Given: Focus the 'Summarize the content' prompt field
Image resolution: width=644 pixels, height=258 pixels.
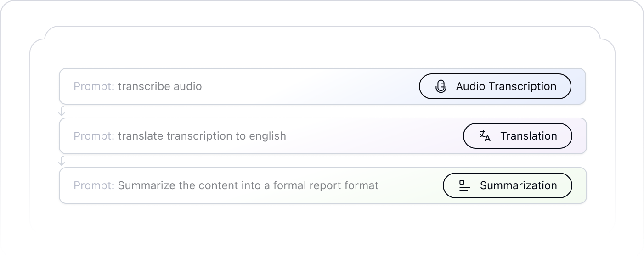Looking at the screenshot, I should (323, 185).
